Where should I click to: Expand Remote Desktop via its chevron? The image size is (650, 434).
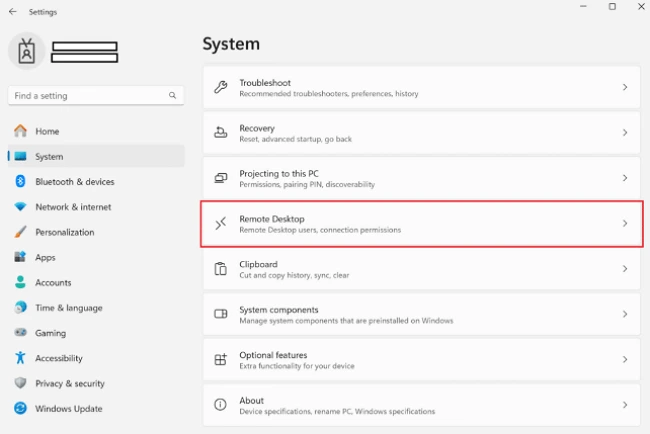point(625,224)
